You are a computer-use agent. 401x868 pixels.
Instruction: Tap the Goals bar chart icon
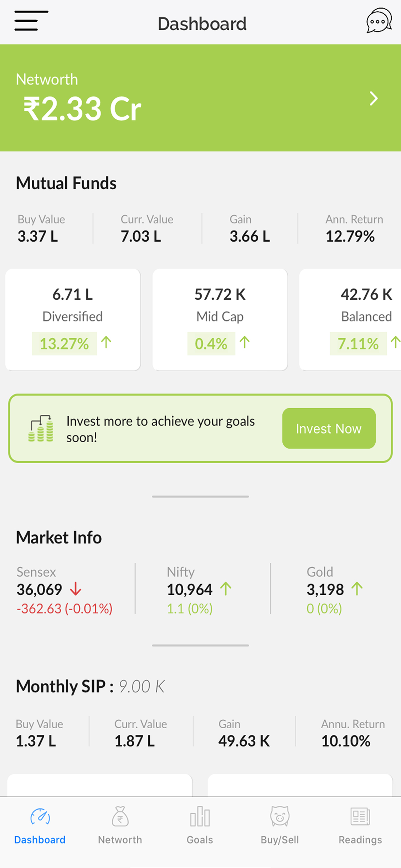pos(200,816)
